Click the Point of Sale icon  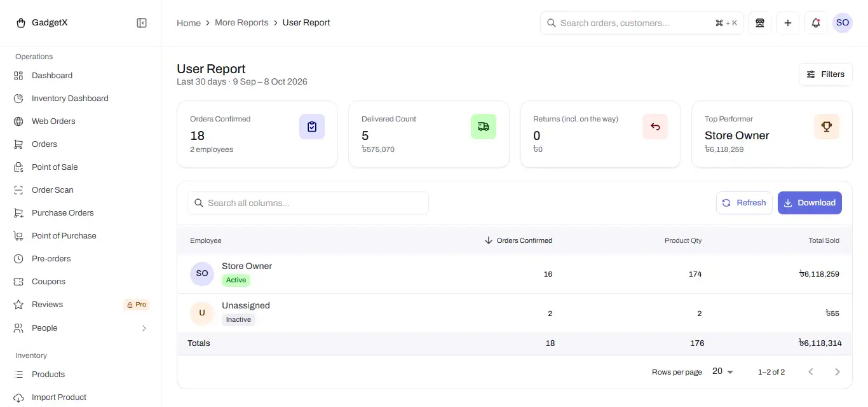coord(18,167)
